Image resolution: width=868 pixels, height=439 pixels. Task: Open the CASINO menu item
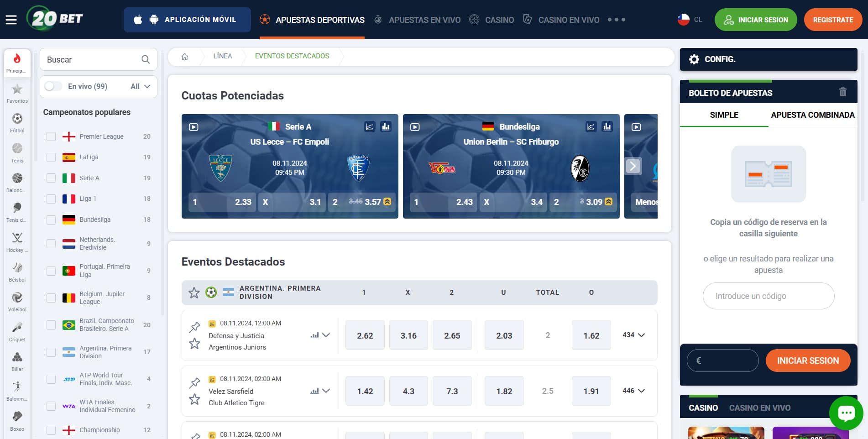point(500,20)
